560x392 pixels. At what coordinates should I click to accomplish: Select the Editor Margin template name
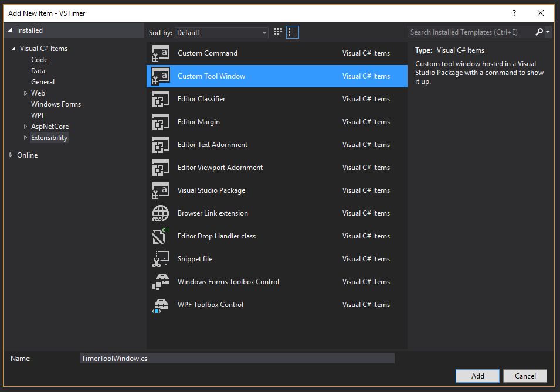coord(199,122)
